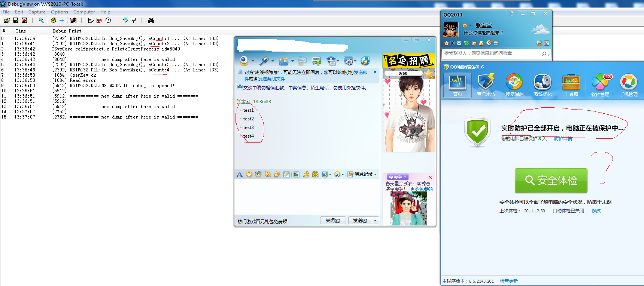Open the File menu in DebugView
This screenshot has height=286, width=644.
(6, 12)
